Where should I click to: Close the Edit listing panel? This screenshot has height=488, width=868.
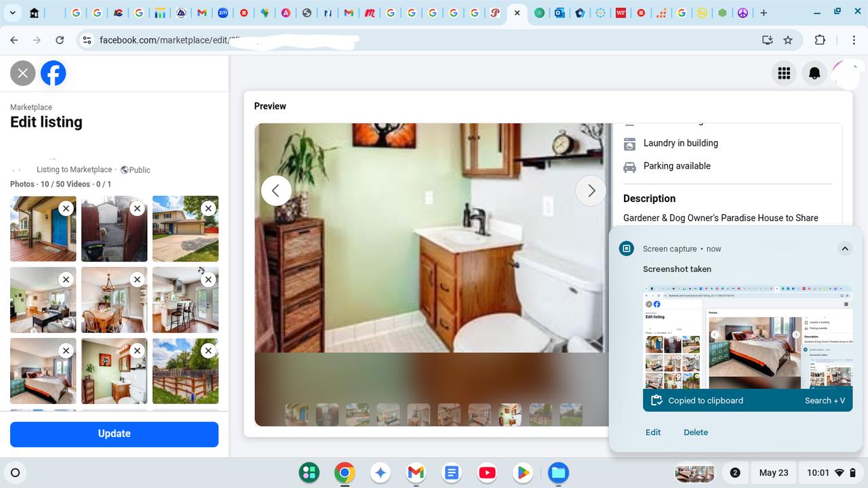[23, 73]
